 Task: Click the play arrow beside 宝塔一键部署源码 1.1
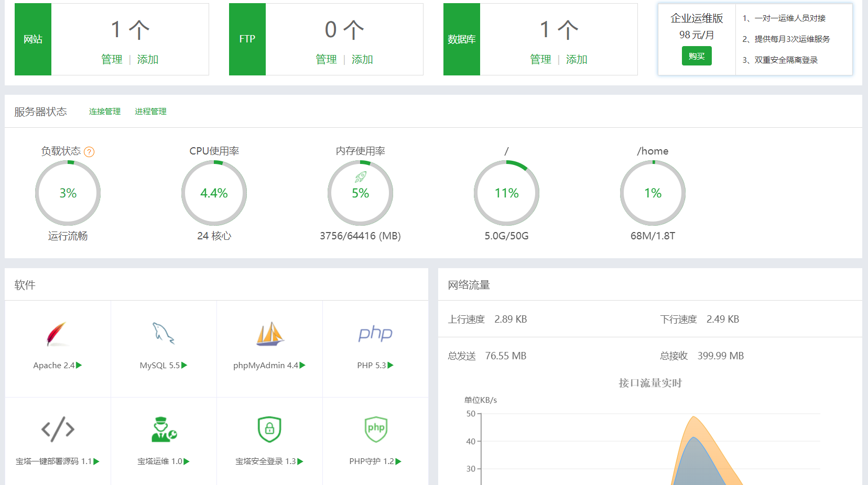click(96, 461)
